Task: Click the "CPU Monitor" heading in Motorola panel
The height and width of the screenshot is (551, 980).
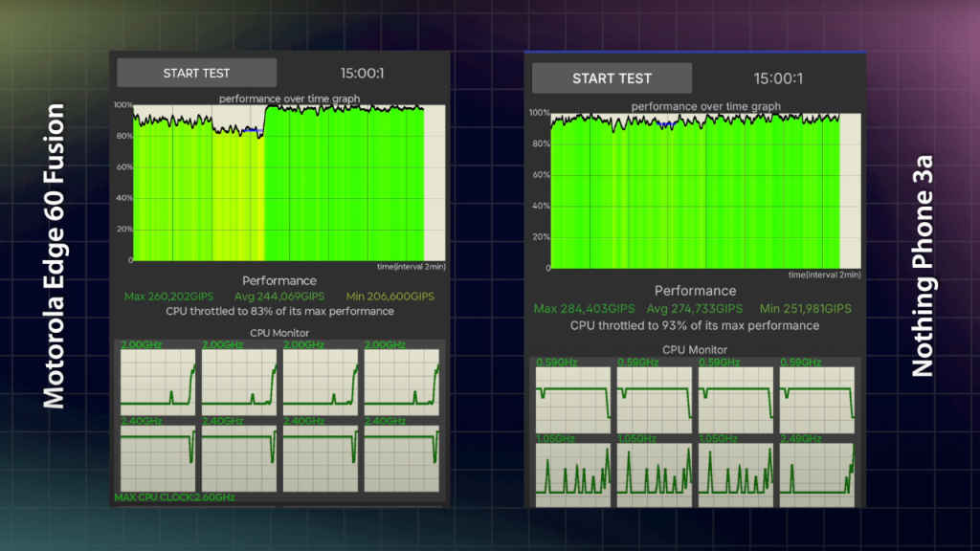Action: [x=279, y=333]
